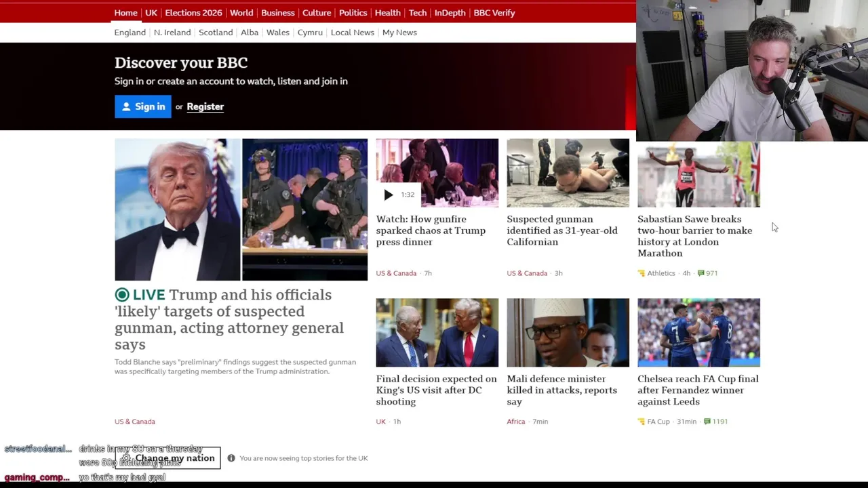The width and height of the screenshot is (868, 488).
Task: Click the gear icon on Change my nation
Action: [126, 458]
